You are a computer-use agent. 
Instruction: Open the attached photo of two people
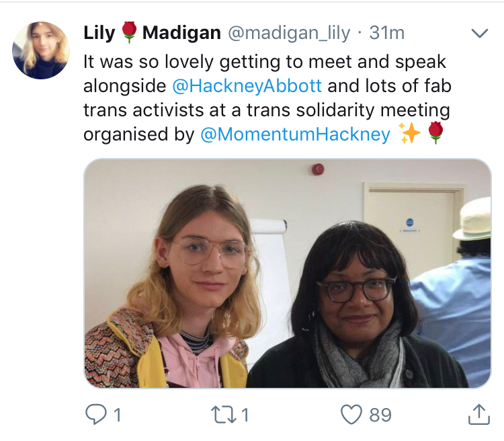[x=288, y=274]
